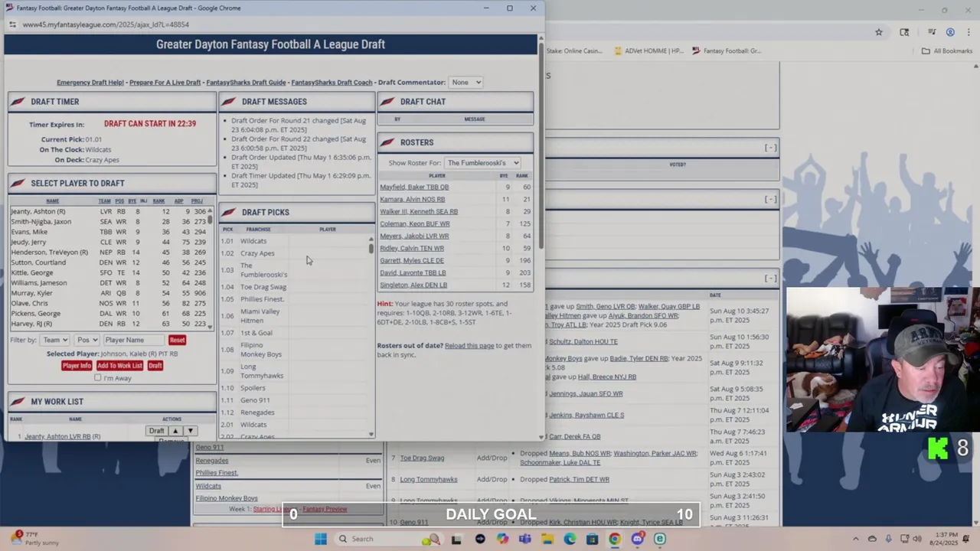Viewport: 980px width, 551px height.
Task: Click the Player Info button
Action: click(x=77, y=366)
